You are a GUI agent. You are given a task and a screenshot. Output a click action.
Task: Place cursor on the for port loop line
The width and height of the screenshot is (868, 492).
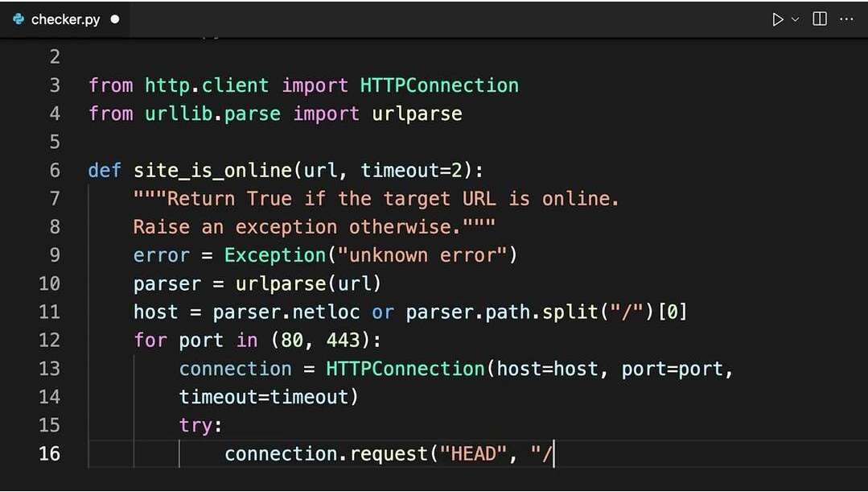point(241,340)
